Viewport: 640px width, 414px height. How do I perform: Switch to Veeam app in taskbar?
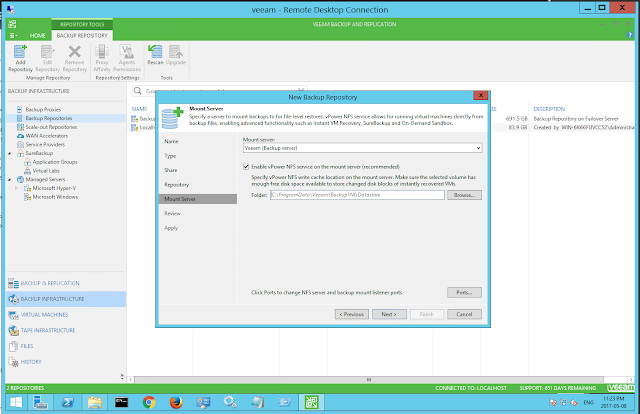click(x=311, y=403)
